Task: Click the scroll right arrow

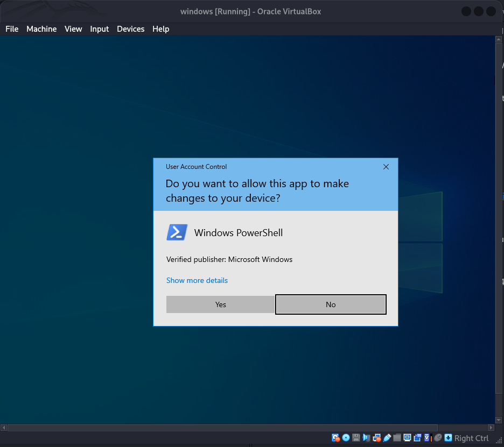Action: pos(491,428)
